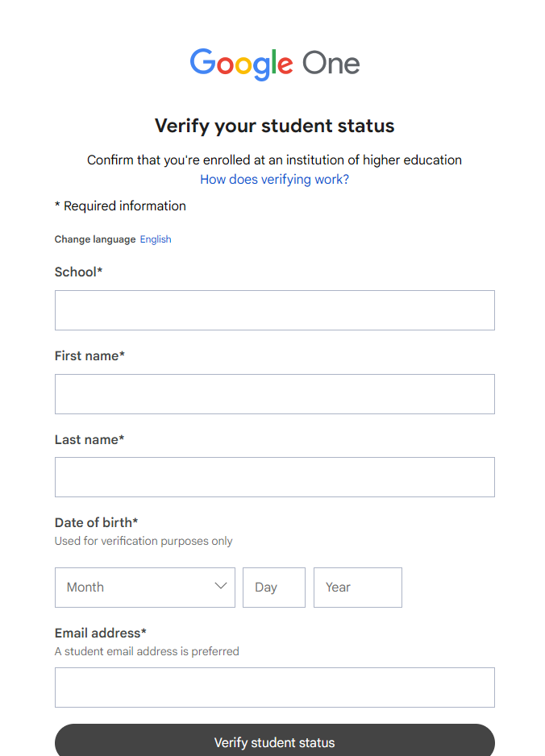Select the Last name text field
The width and height of the screenshot is (545, 756).
tap(274, 477)
